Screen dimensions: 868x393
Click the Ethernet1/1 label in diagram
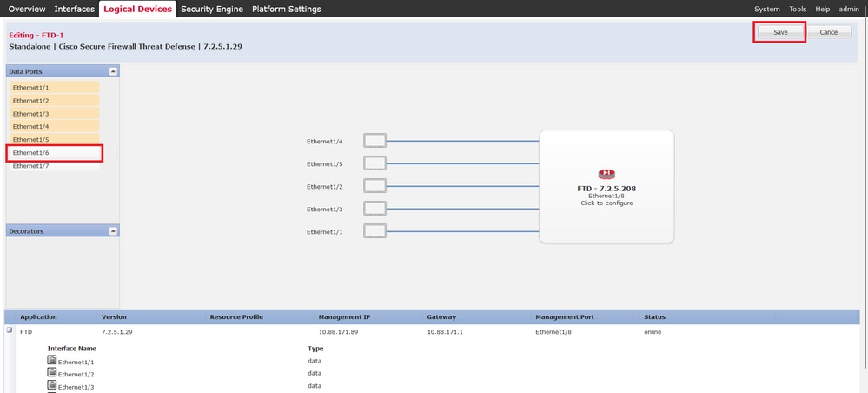pyautogui.click(x=325, y=232)
